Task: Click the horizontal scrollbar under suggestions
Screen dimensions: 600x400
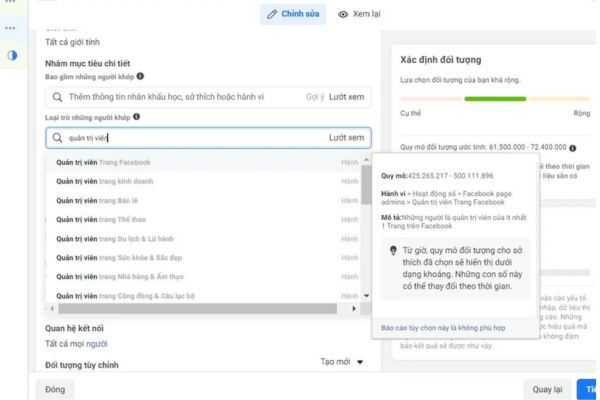Action: 200,309
